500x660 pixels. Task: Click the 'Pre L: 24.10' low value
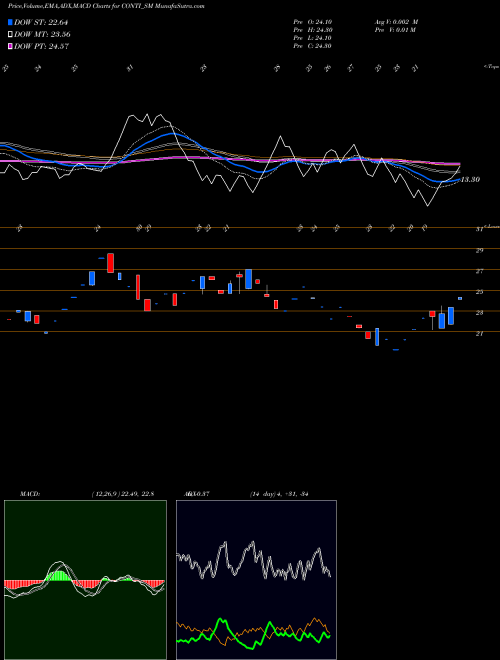[x=312, y=38]
